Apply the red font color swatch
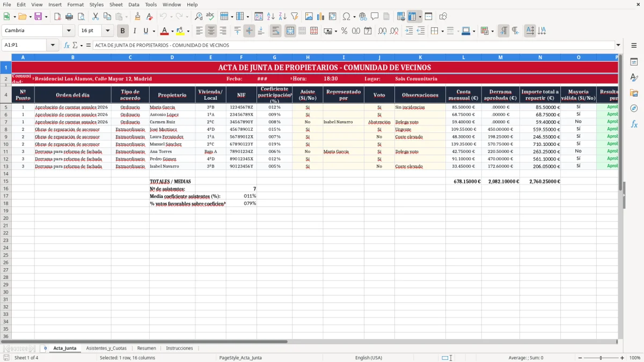The image size is (644, 362). (165, 31)
